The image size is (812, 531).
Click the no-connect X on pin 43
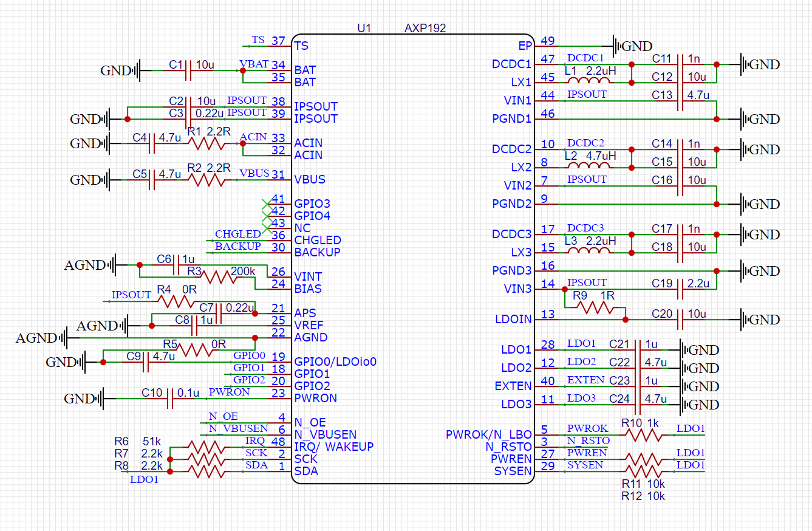click(x=267, y=228)
